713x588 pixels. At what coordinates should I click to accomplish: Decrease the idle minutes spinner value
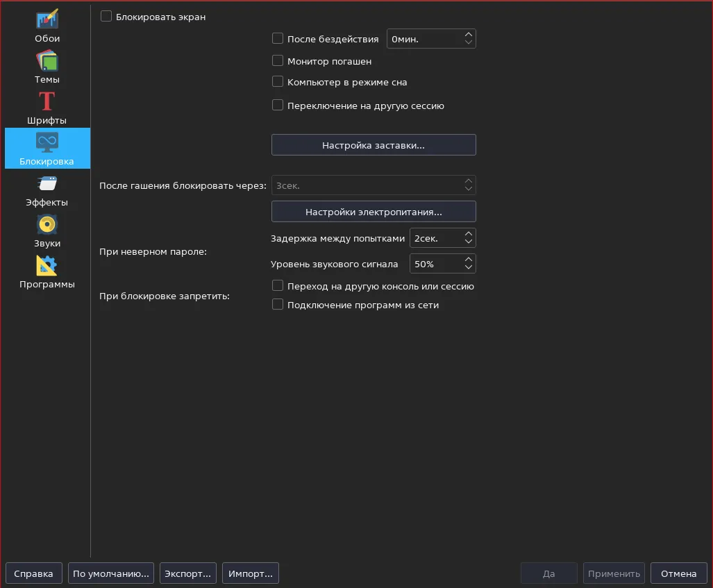tap(469, 42)
